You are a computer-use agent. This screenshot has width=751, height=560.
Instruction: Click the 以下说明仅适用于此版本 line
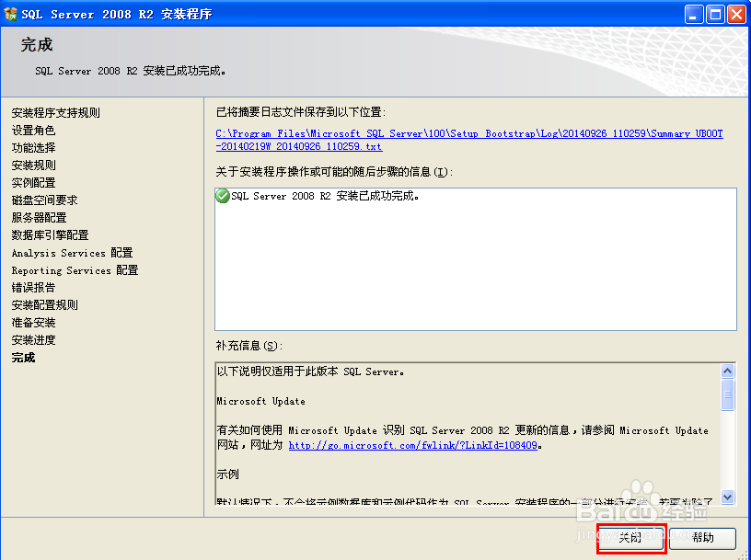coord(310,371)
